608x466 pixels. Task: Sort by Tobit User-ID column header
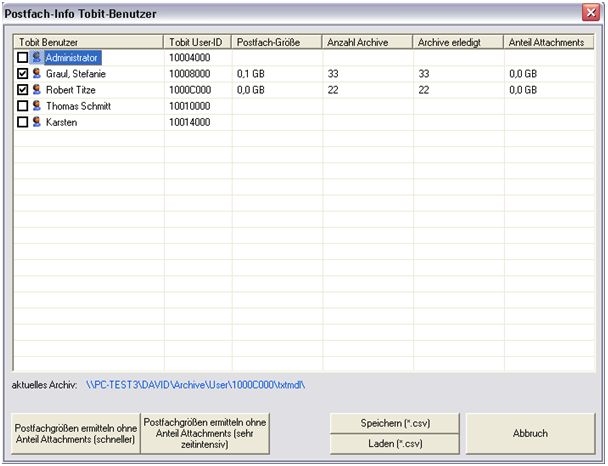[197, 42]
